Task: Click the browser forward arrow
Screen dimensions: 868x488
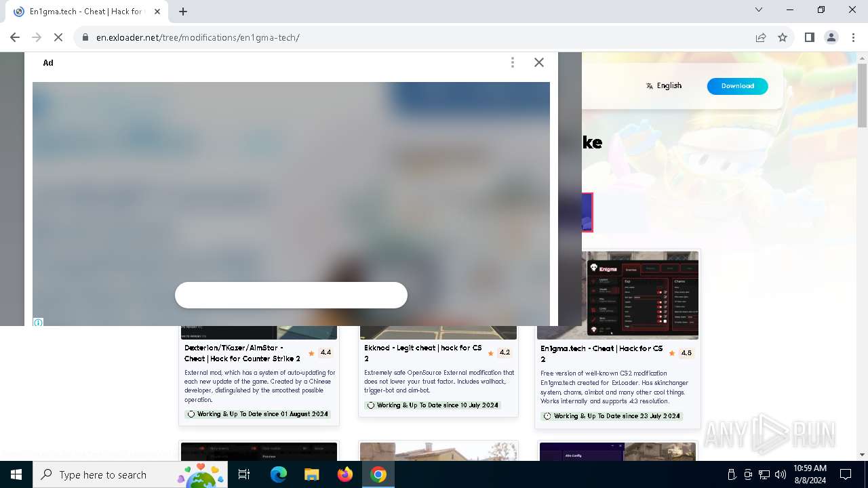Action: 37,37
